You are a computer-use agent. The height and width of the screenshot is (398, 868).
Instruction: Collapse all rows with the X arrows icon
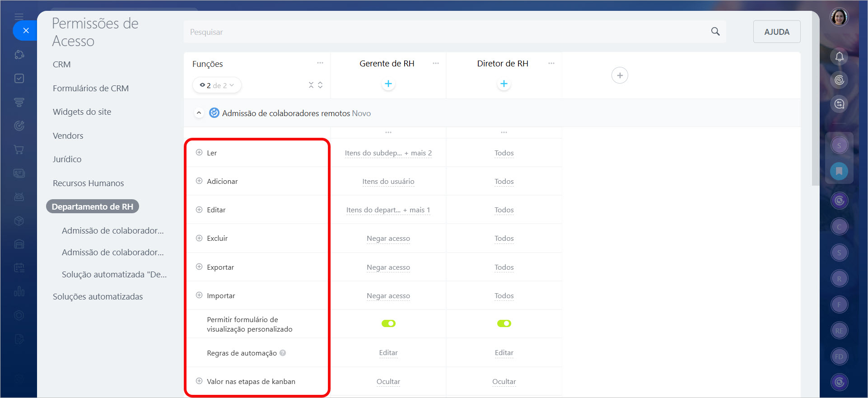311,85
